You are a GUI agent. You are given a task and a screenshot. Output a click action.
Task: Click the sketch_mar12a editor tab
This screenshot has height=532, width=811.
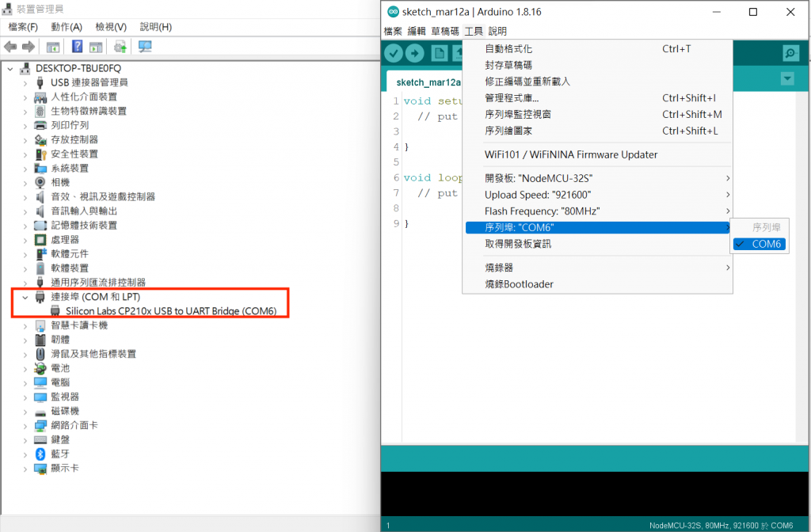click(428, 82)
